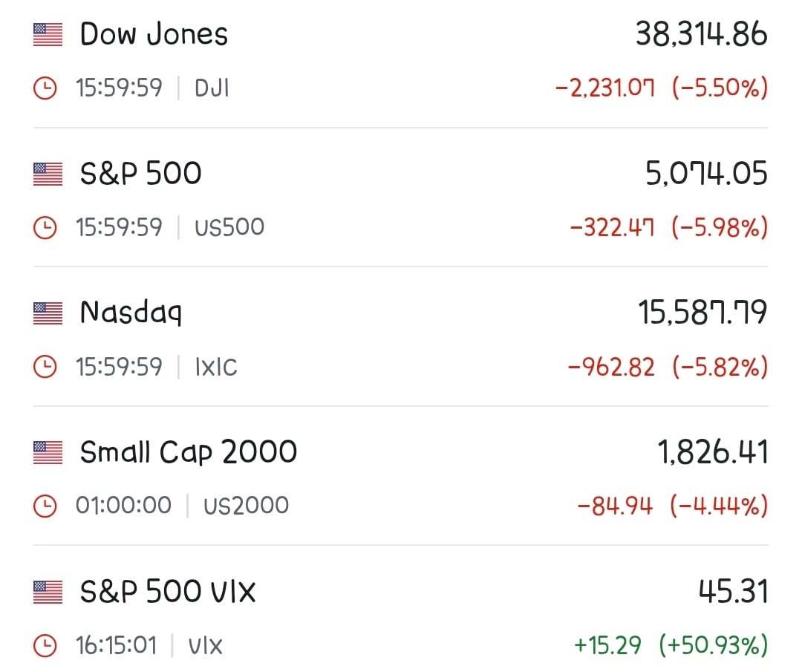Click the clock icon in the Dow Jones row
Image resolution: width=802 pixels, height=672 pixels.
tap(45, 88)
